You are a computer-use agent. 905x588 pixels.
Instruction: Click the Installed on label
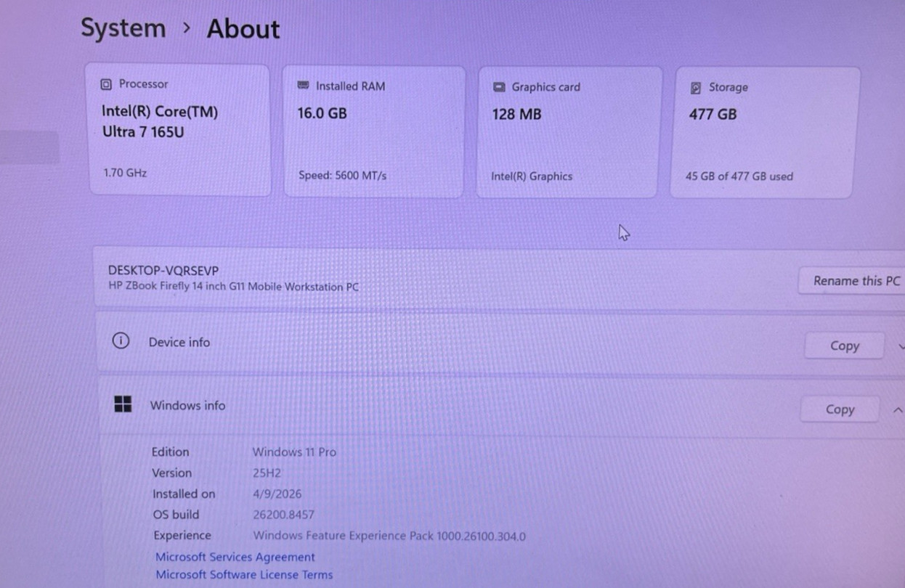point(184,494)
